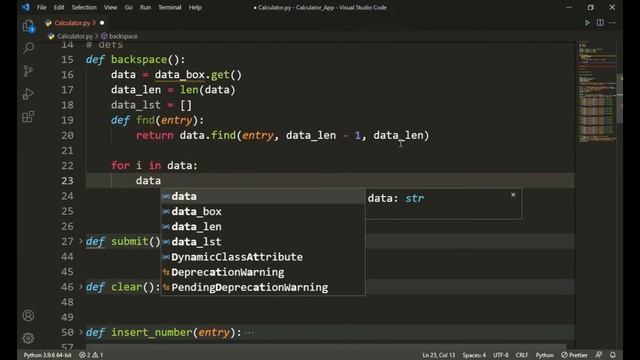Split the editor to the right
The height and width of the screenshot is (360, 640).
tap(600, 23)
